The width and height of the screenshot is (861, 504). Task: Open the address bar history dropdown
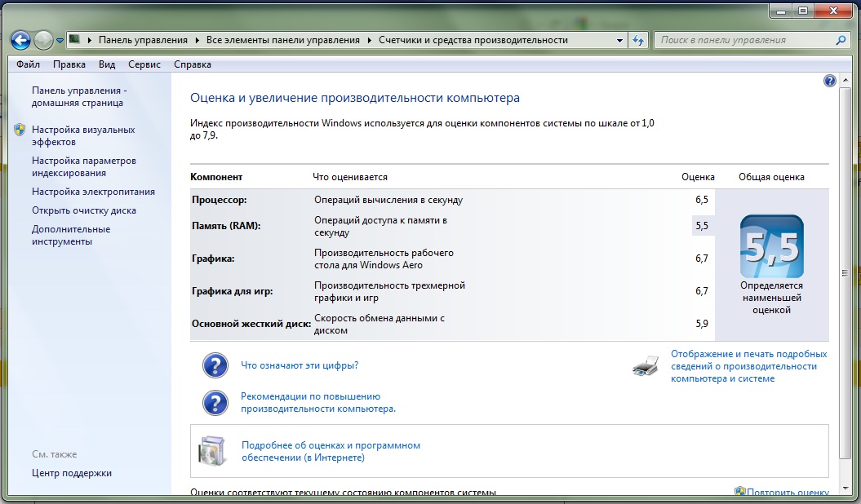click(619, 41)
